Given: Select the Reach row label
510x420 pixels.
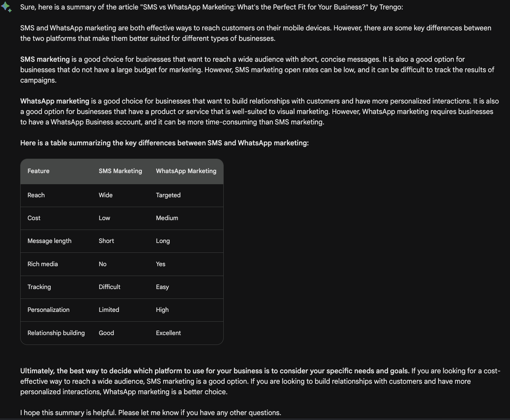Looking at the screenshot, I should [x=36, y=195].
